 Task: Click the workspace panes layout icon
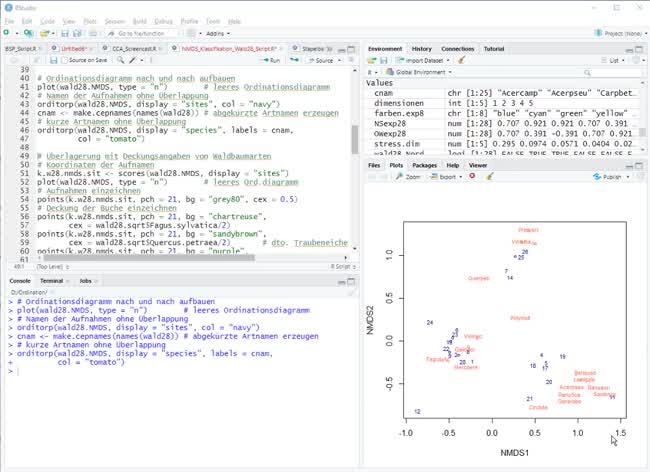point(191,33)
